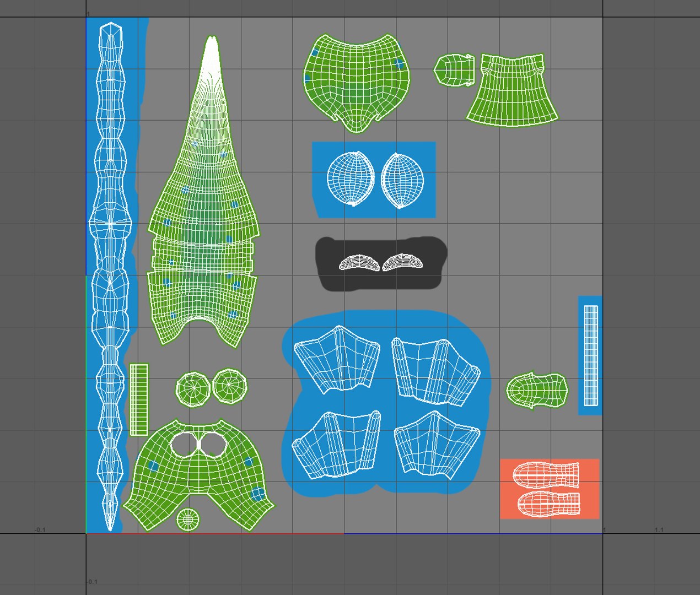Image resolution: width=700 pixels, height=595 pixels.
Task: Click the small green circular shell at the bottom
Action: point(189,519)
